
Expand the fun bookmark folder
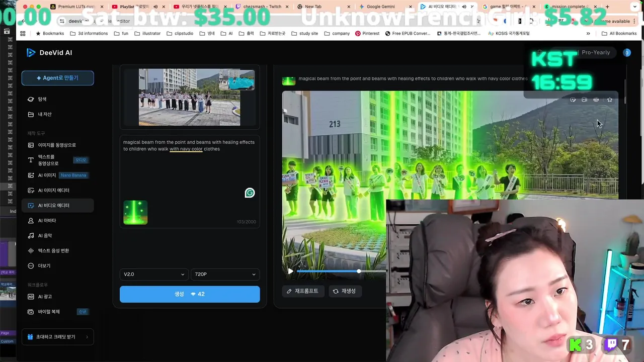(x=121, y=33)
